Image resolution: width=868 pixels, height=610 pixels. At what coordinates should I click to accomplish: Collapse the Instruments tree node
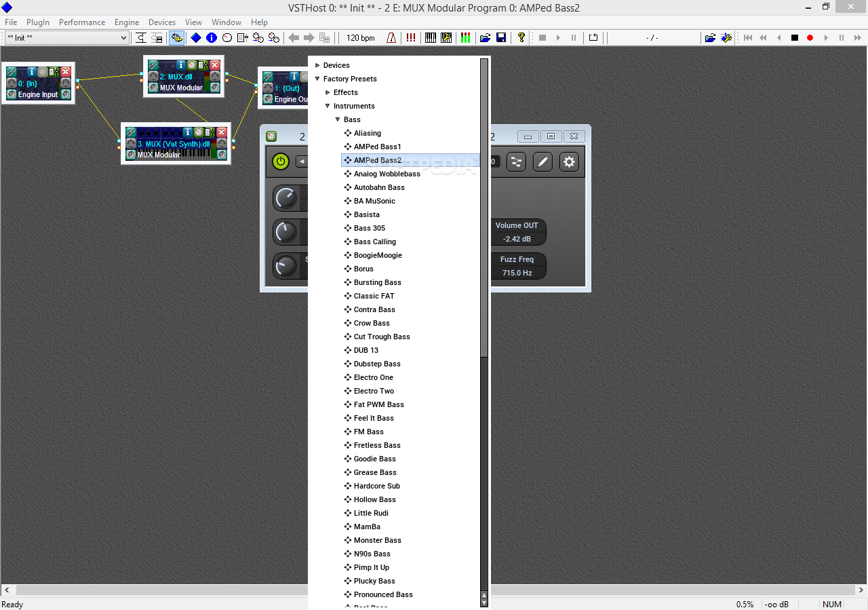(328, 106)
